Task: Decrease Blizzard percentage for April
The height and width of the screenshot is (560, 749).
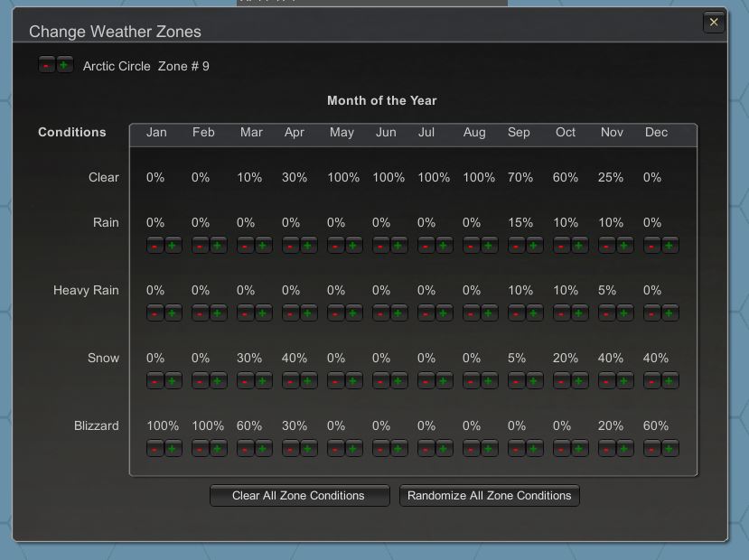Action: point(290,449)
